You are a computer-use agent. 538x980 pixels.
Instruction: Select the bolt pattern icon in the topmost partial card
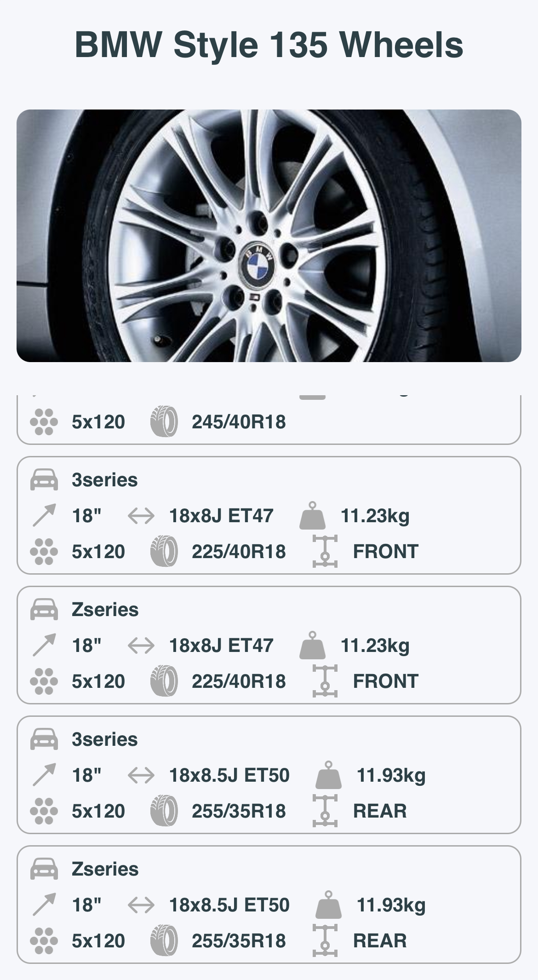[x=44, y=421]
